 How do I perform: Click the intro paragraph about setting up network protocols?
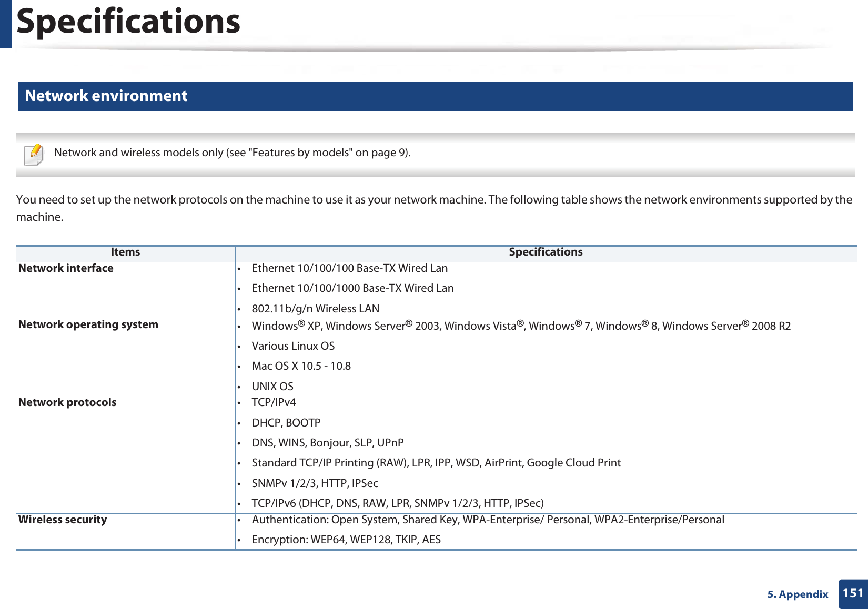click(x=434, y=208)
